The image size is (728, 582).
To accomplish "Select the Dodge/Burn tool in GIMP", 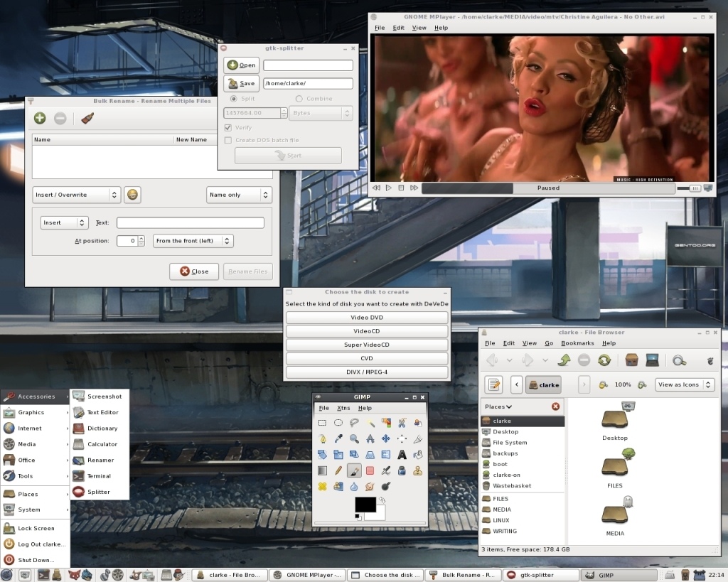I will 386,486.
